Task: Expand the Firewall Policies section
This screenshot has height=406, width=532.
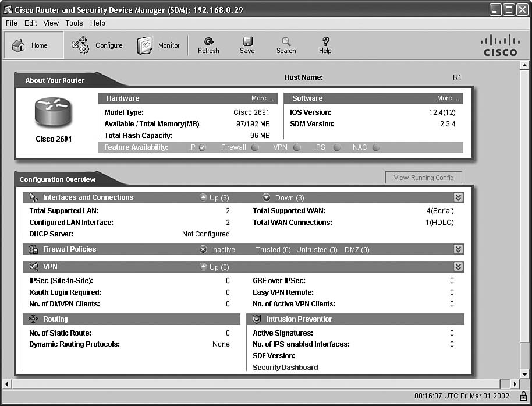Action: pos(458,249)
